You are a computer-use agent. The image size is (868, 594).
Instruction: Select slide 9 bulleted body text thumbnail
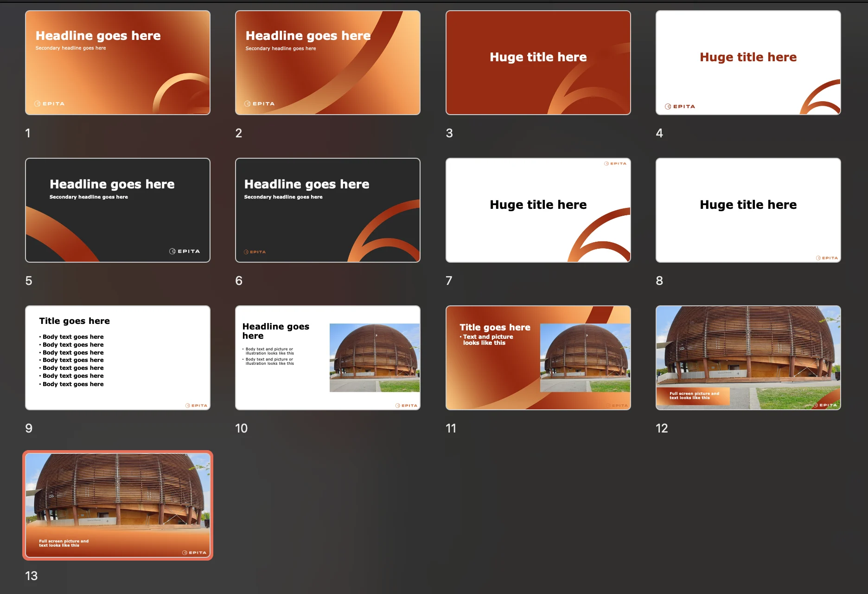click(118, 358)
